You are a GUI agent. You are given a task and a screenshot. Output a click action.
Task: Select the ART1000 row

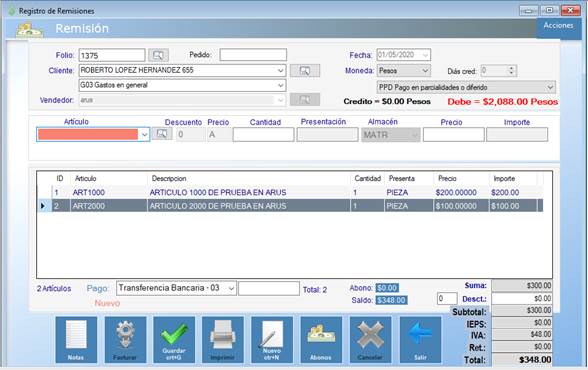[x=290, y=193]
